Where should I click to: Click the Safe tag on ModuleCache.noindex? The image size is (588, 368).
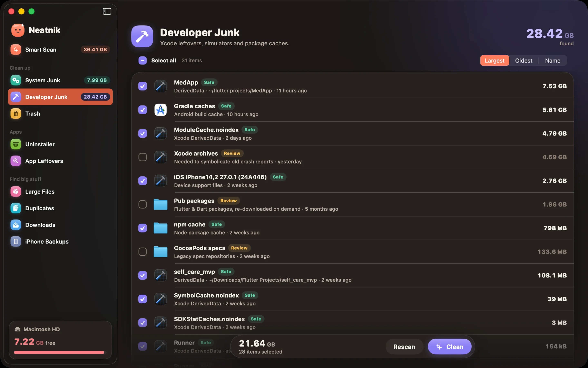point(249,130)
